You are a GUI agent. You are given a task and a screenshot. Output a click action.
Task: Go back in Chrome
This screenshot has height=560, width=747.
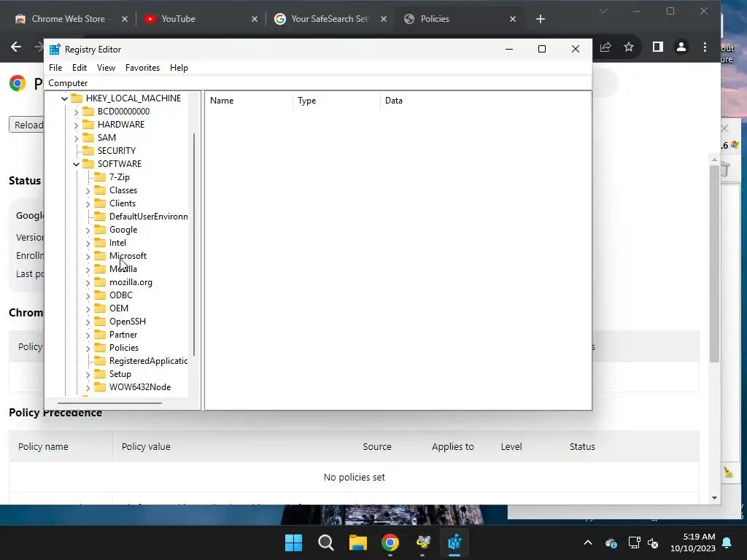(x=16, y=47)
